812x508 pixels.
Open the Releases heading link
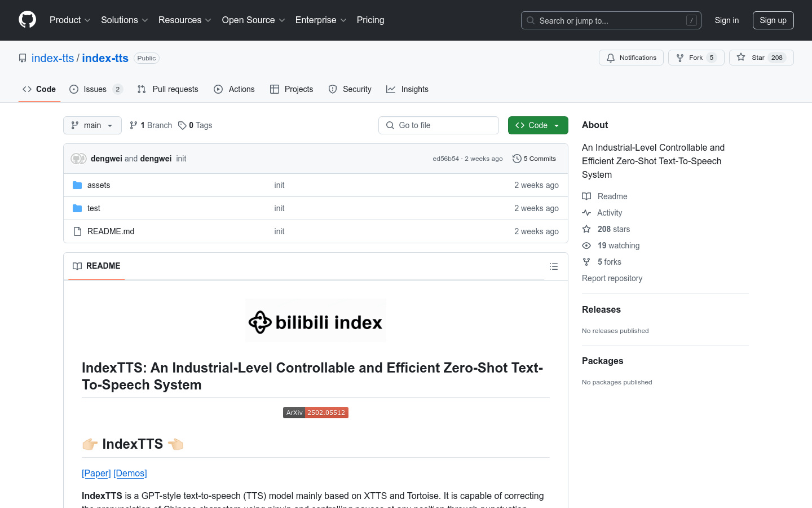coord(601,309)
